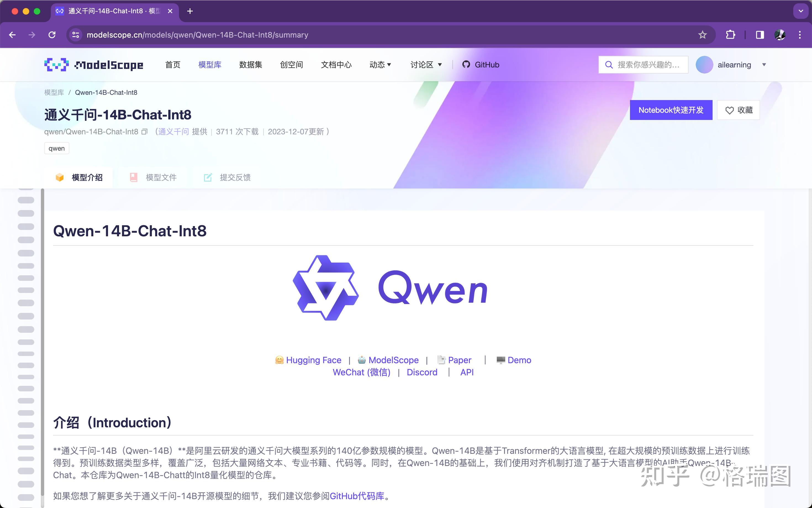Screen dimensions: 812x508
Task: Click the browser extensions puzzle icon
Action: [731, 35]
